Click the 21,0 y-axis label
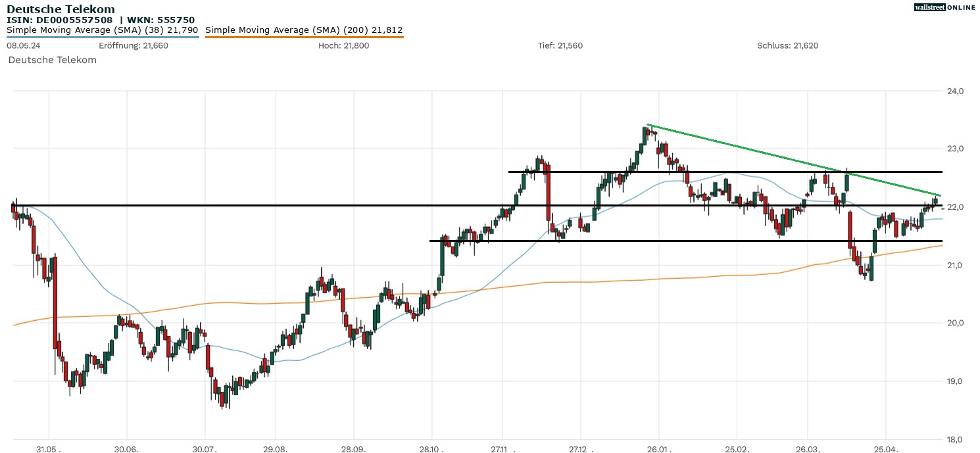 [x=955, y=265]
